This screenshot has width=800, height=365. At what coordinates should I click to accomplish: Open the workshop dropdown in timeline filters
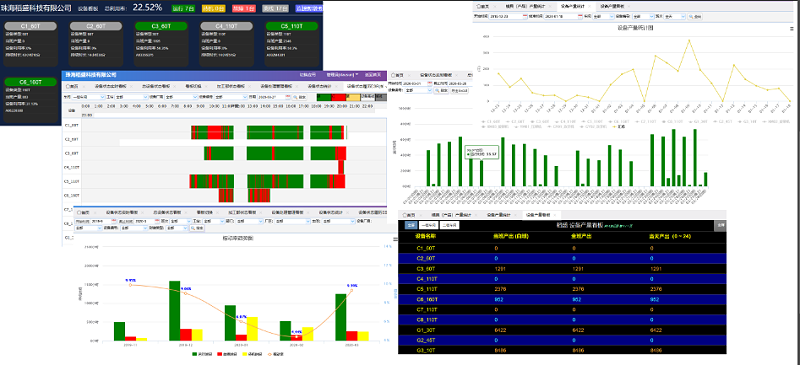[x=89, y=96]
